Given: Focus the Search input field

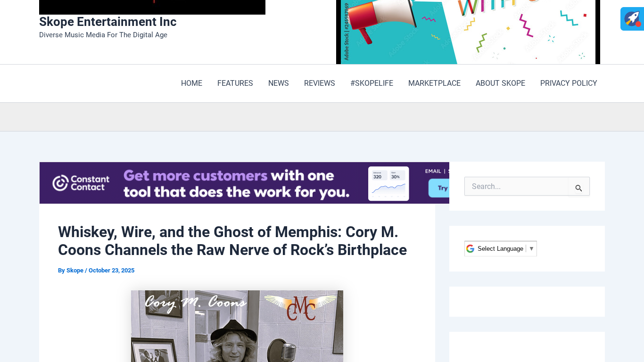Looking at the screenshot, I should (516, 187).
